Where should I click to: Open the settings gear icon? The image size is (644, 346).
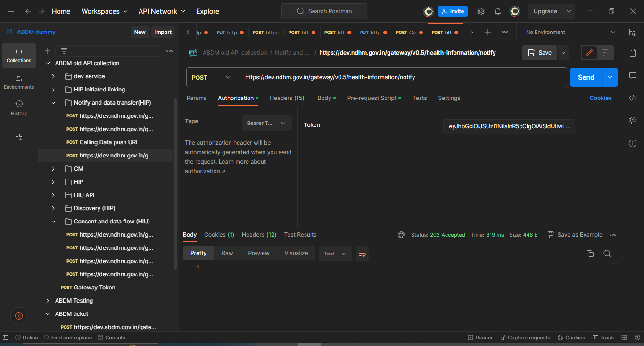point(481,11)
